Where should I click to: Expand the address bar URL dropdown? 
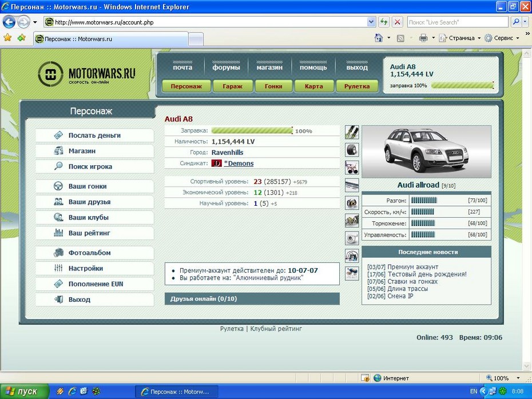tap(371, 22)
